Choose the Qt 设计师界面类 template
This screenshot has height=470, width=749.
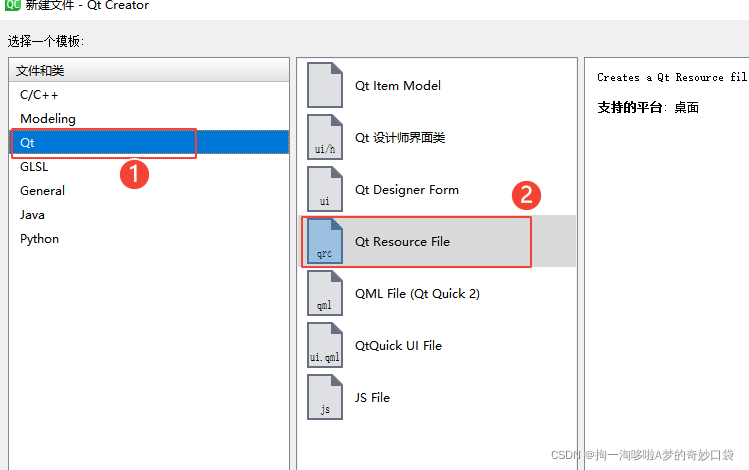click(x=437, y=138)
